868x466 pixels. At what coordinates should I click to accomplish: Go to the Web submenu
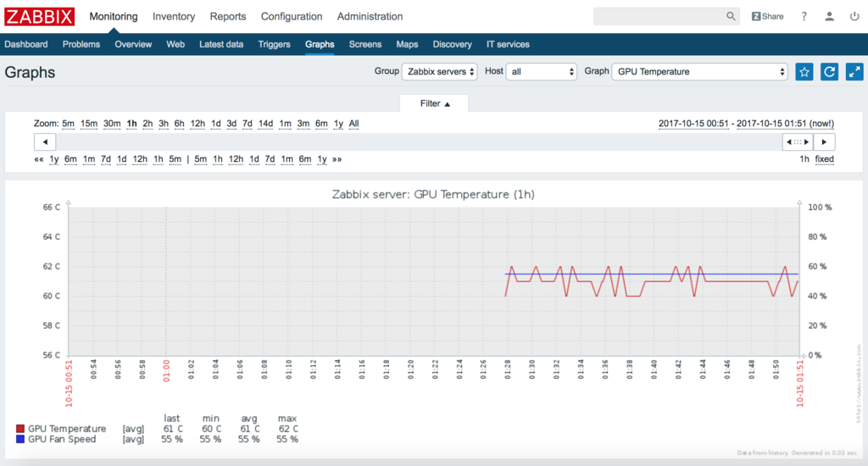click(x=175, y=44)
